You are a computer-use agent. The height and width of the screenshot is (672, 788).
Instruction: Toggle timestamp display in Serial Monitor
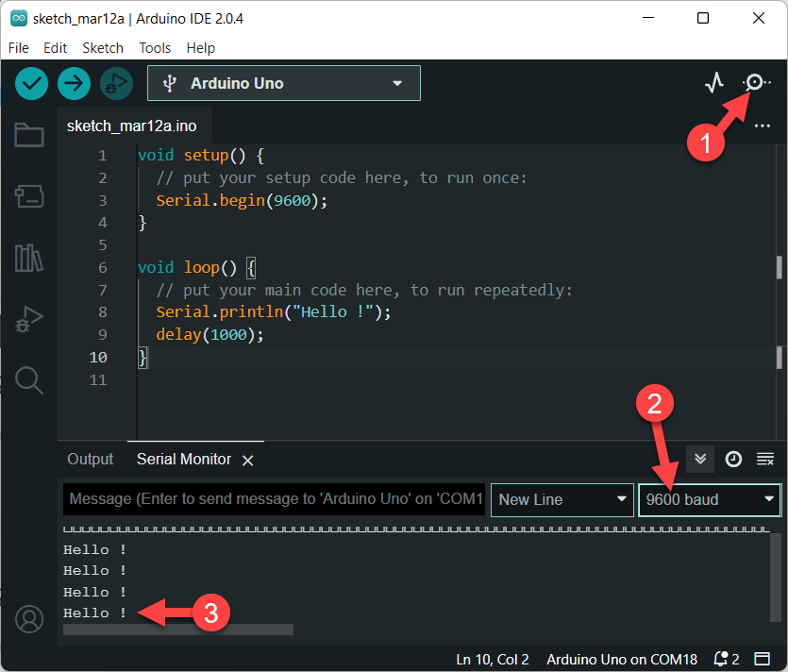(x=733, y=459)
